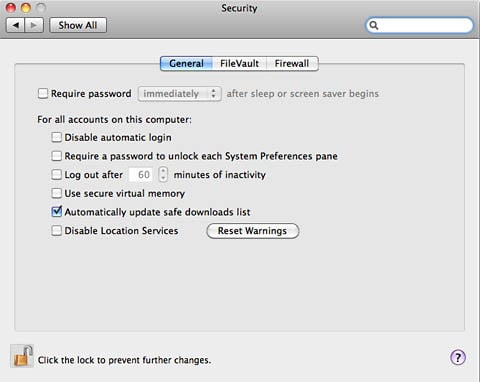
Task: Click 'For all accounts on this computer:' label
Action: coord(114,119)
